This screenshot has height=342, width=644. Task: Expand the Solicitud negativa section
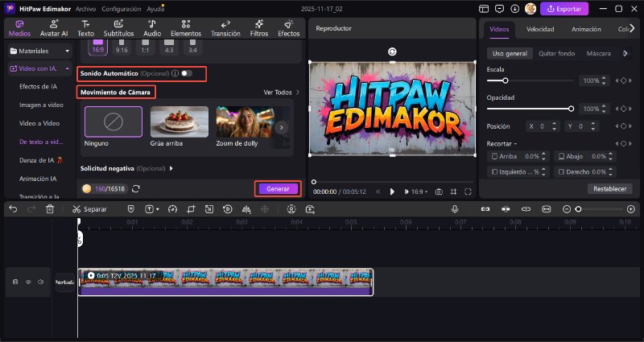[x=171, y=168]
